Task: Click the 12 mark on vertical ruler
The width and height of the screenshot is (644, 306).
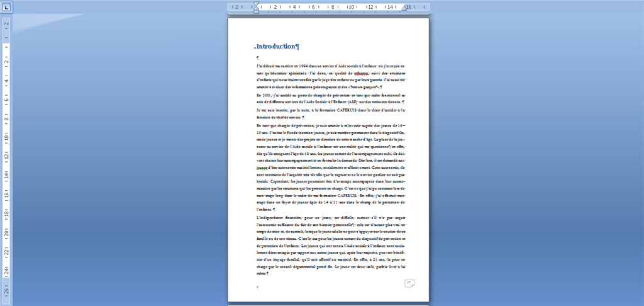Action: point(6,156)
